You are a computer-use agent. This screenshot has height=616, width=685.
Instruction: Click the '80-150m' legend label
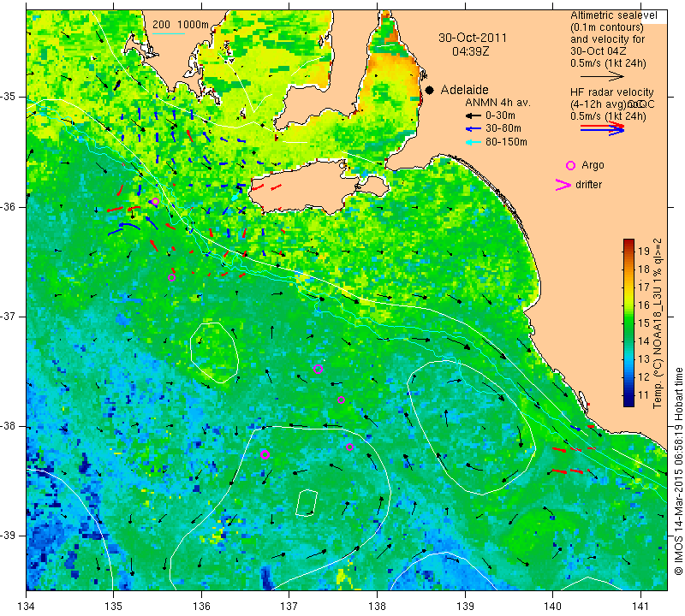[x=506, y=142]
